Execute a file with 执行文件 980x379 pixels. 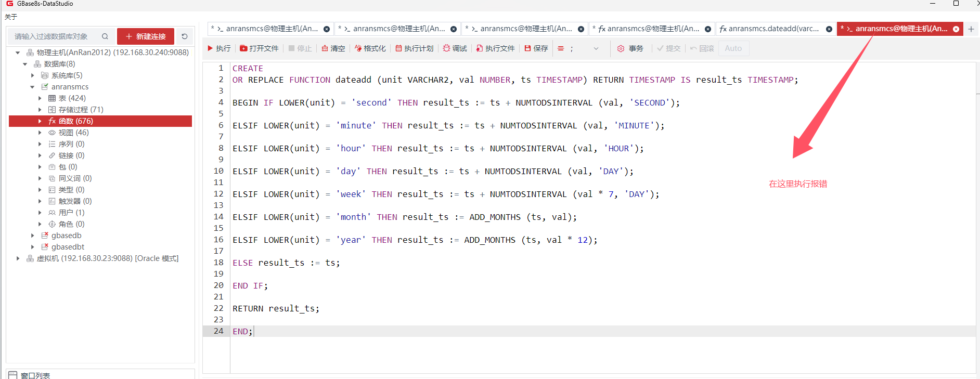(x=496, y=48)
